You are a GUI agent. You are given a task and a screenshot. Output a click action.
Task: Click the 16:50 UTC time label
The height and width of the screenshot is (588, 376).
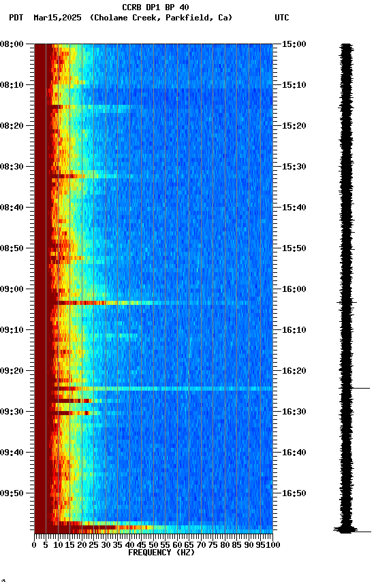pos(294,493)
